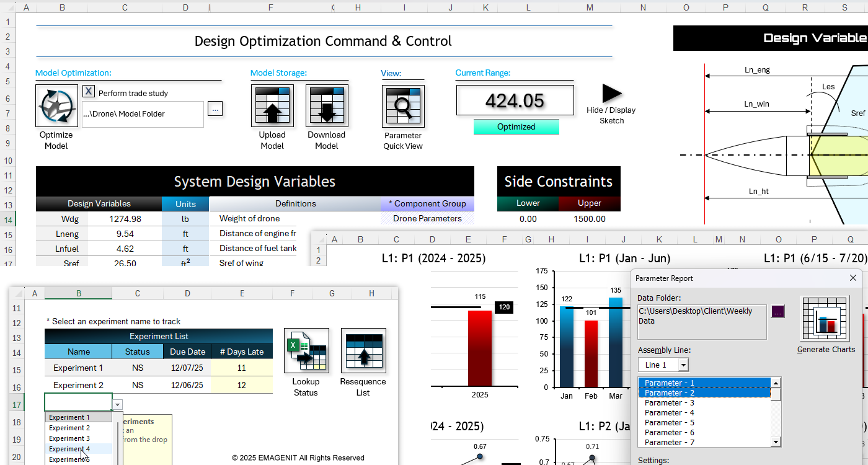Click the purple browse swatch beside Data Folder

pos(777,311)
